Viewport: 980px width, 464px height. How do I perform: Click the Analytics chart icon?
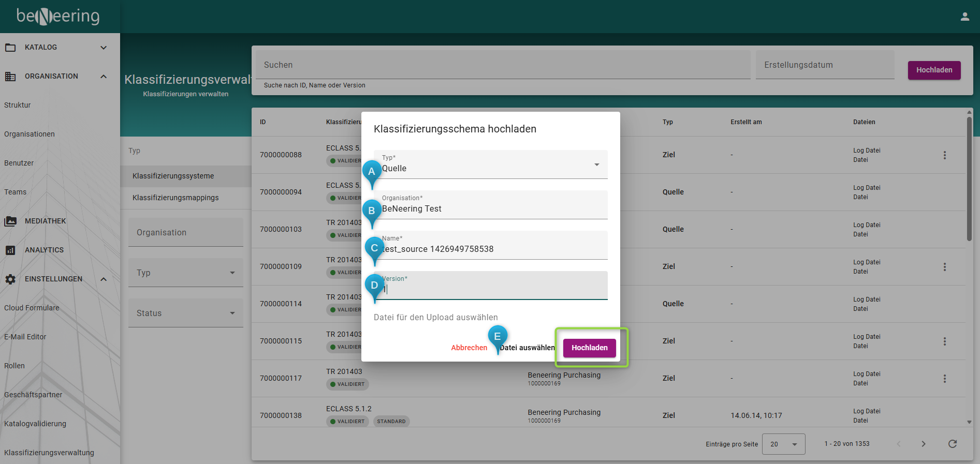click(x=10, y=250)
